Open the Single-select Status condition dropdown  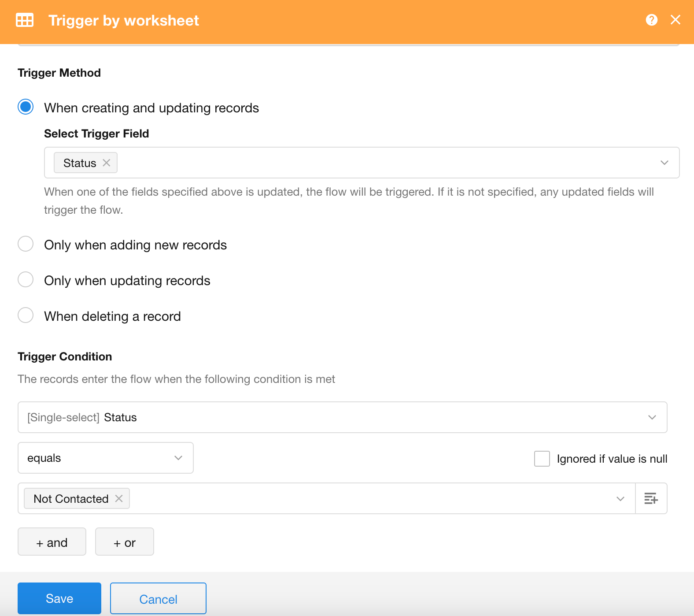pyautogui.click(x=652, y=417)
